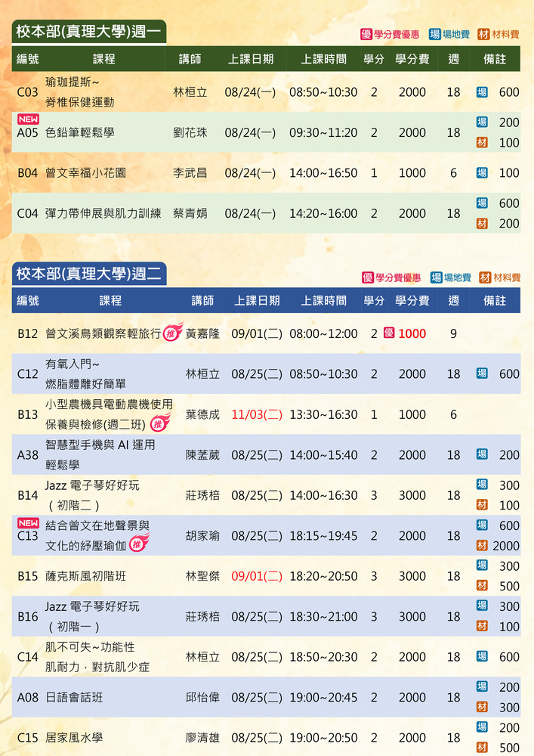The height and width of the screenshot is (756, 534).
Task: Click the red discounted fee 1000 in the B12 row
Action: coord(412,333)
